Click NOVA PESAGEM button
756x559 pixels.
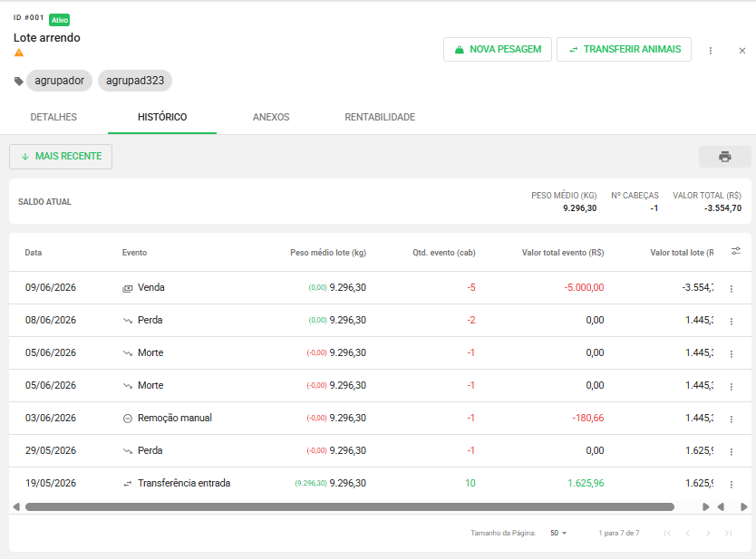pyautogui.click(x=498, y=49)
